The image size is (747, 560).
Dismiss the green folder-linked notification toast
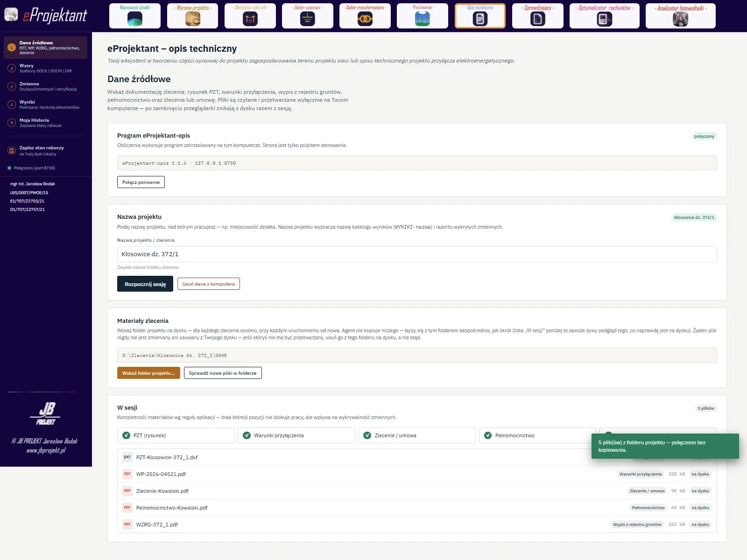coord(665,446)
